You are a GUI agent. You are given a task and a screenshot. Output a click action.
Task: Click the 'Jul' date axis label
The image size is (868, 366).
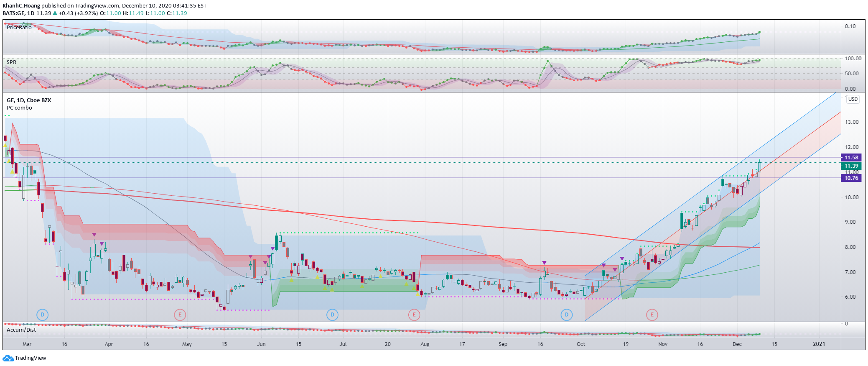pos(343,344)
